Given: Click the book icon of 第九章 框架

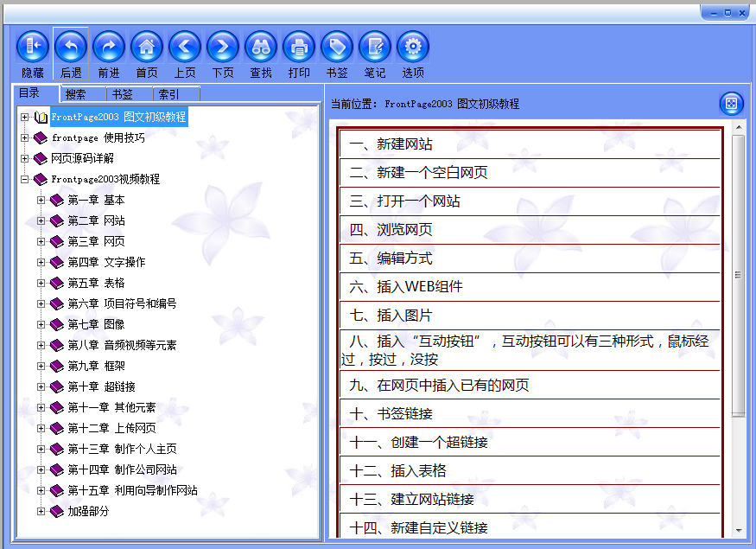Looking at the screenshot, I should click(57, 367).
